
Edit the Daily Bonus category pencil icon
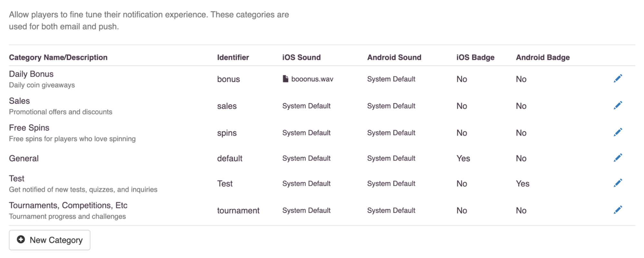618,79
